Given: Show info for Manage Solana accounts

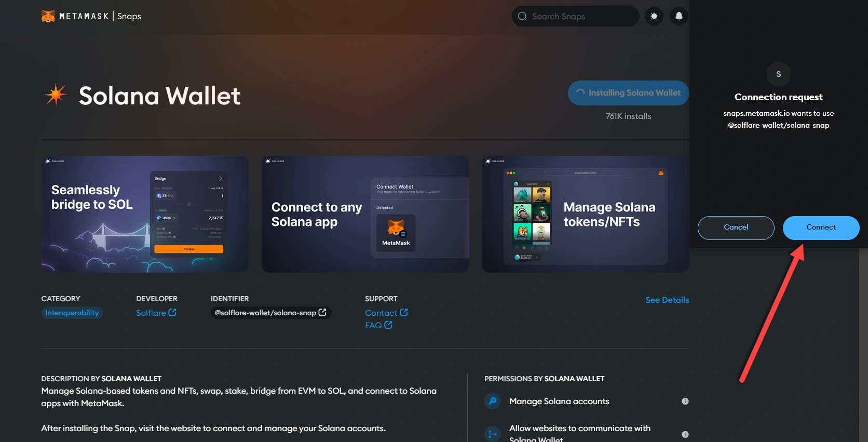Looking at the screenshot, I should click(685, 401).
